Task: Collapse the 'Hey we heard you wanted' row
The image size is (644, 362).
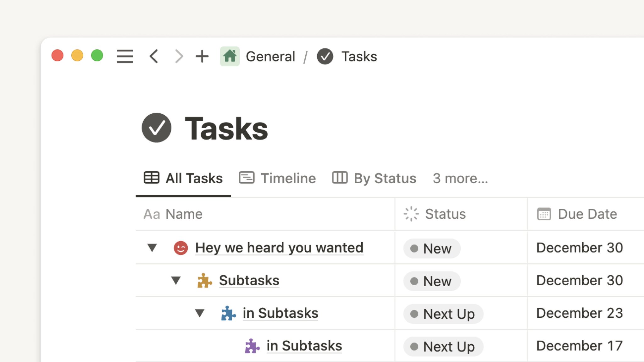Action: coord(152,248)
